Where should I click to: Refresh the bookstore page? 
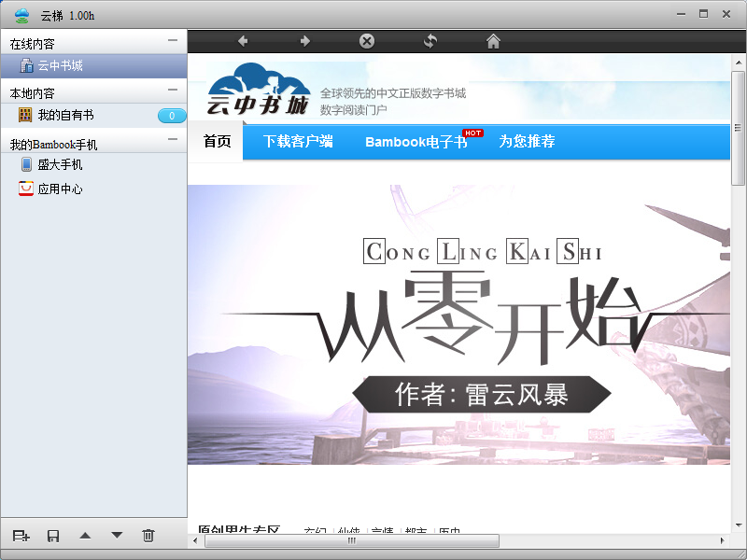click(x=430, y=41)
